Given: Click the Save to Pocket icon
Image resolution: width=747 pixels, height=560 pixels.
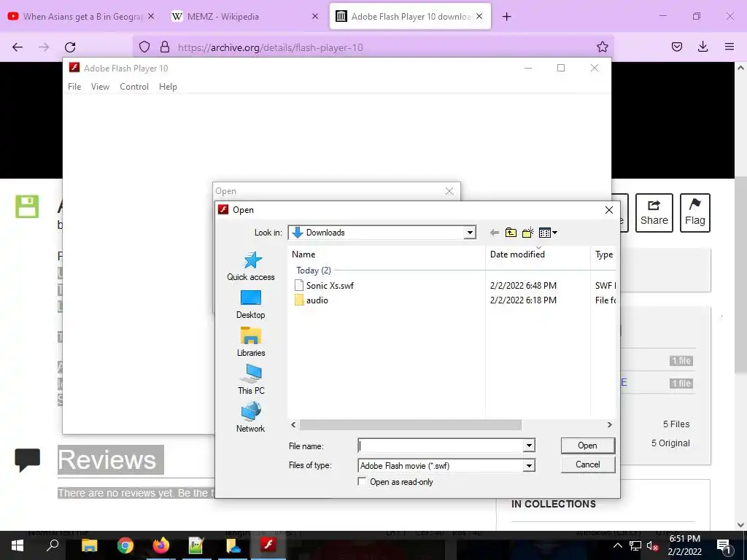Looking at the screenshot, I should [x=677, y=47].
